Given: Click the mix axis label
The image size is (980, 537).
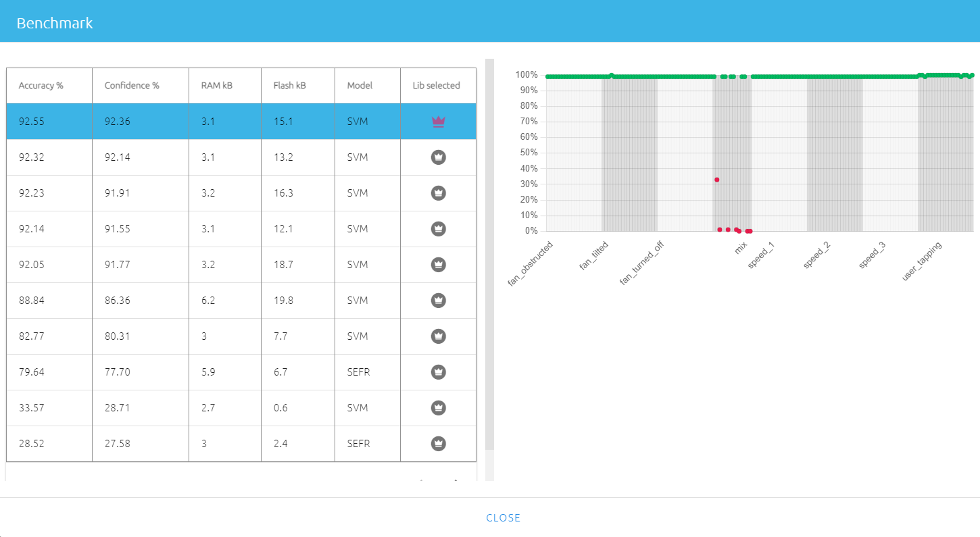Looking at the screenshot, I should 741,247.
